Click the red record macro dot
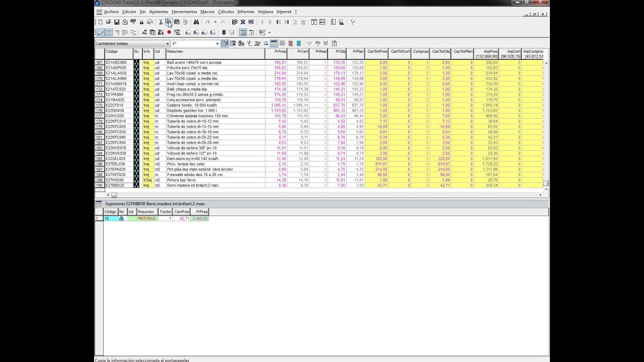The image size is (644, 362). click(169, 32)
